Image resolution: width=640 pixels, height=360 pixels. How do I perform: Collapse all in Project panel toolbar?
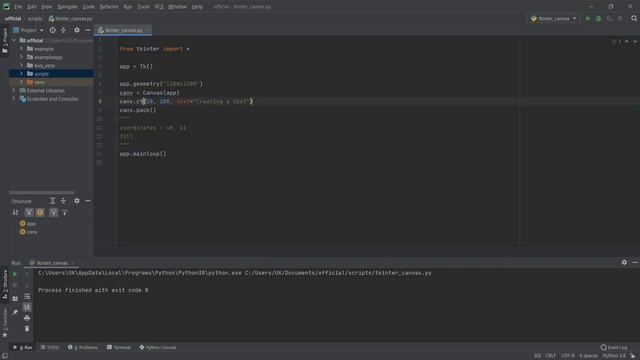(63, 30)
